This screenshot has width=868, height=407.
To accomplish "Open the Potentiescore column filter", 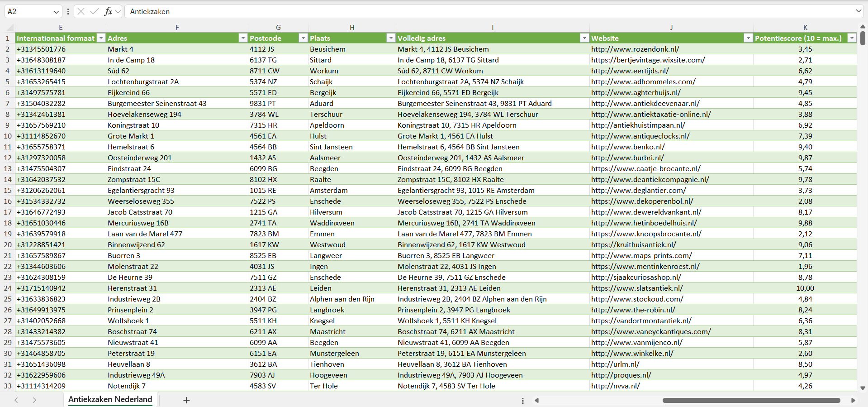I will point(852,38).
